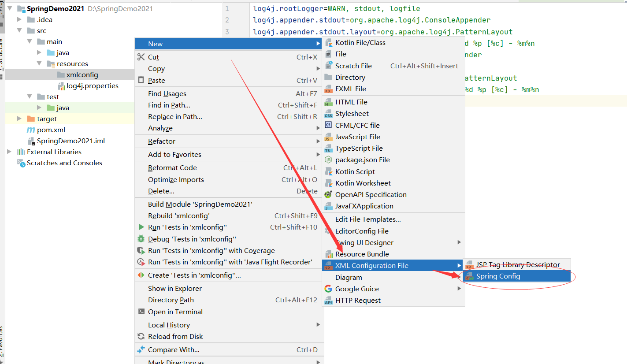Click the green Run triangle icon

141,227
